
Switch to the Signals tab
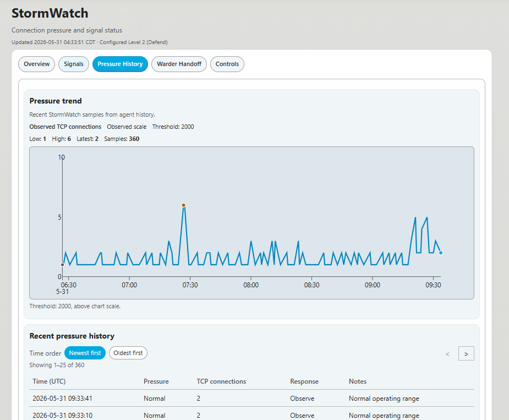tap(74, 64)
